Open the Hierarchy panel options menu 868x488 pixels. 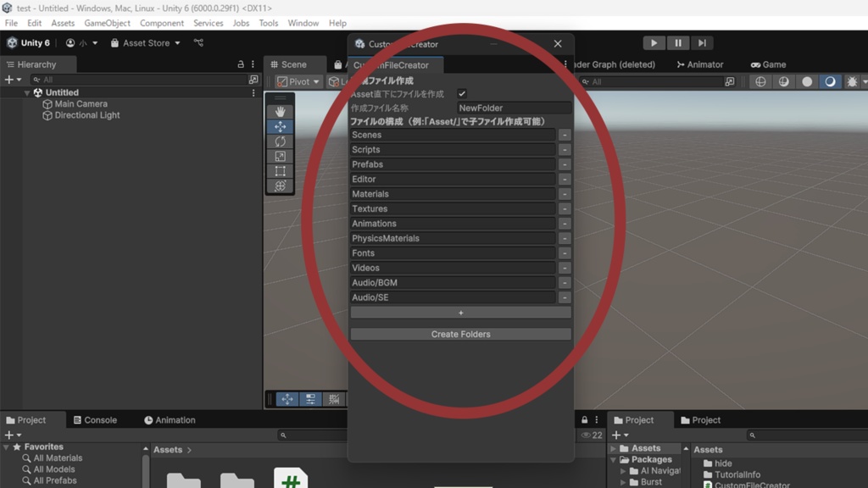click(x=253, y=64)
